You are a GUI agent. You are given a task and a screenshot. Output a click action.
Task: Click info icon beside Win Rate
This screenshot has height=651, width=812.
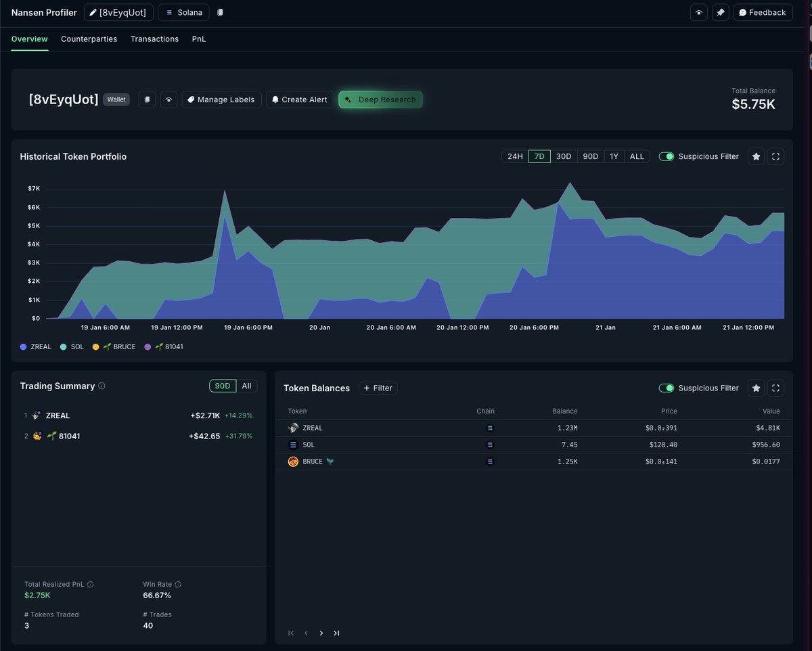pos(178,585)
